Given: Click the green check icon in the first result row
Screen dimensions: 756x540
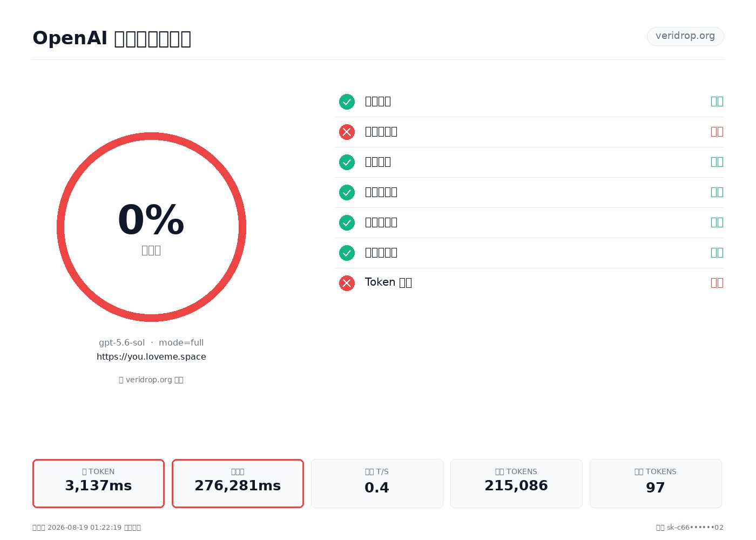Looking at the screenshot, I should coord(347,102).
